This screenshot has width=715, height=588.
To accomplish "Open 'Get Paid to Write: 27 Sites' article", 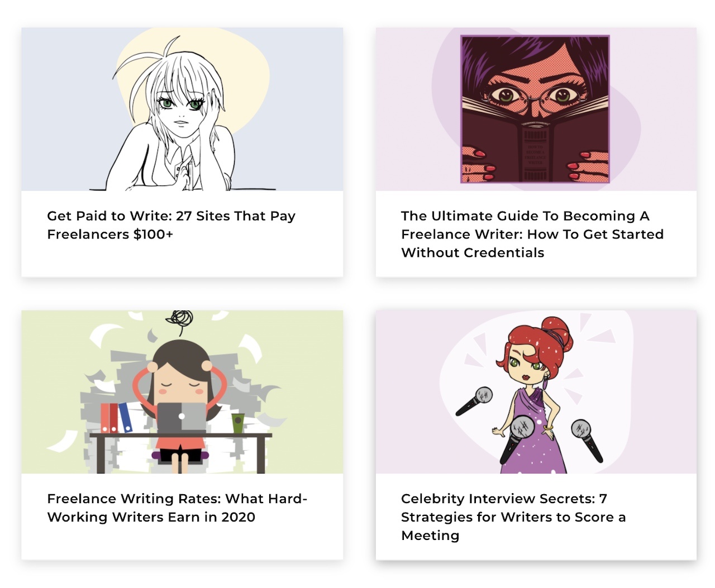I will coord(171,225).
